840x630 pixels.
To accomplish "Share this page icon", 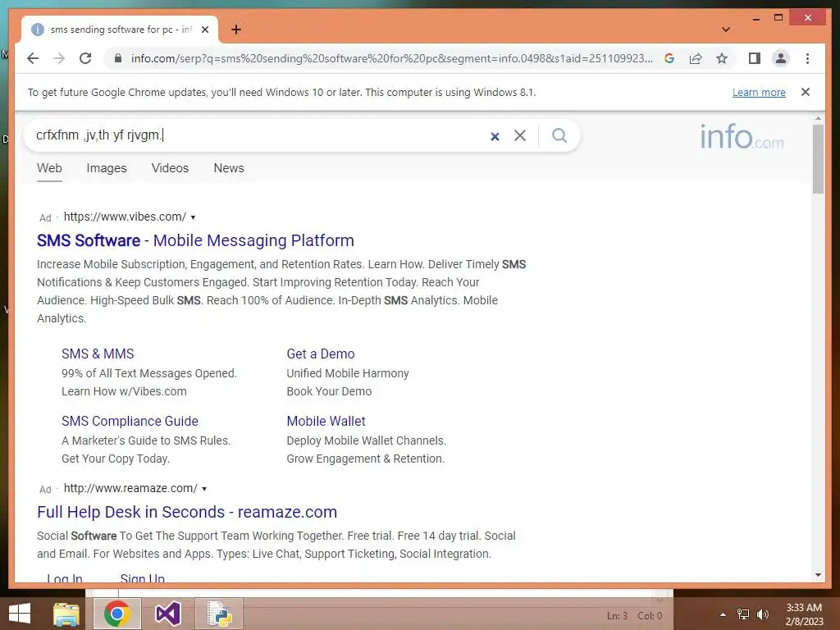I will point(696,58).
